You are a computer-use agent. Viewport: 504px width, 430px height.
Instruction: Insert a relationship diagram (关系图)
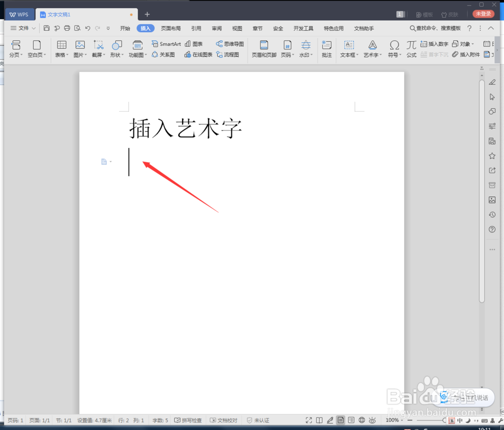[163, 54]
